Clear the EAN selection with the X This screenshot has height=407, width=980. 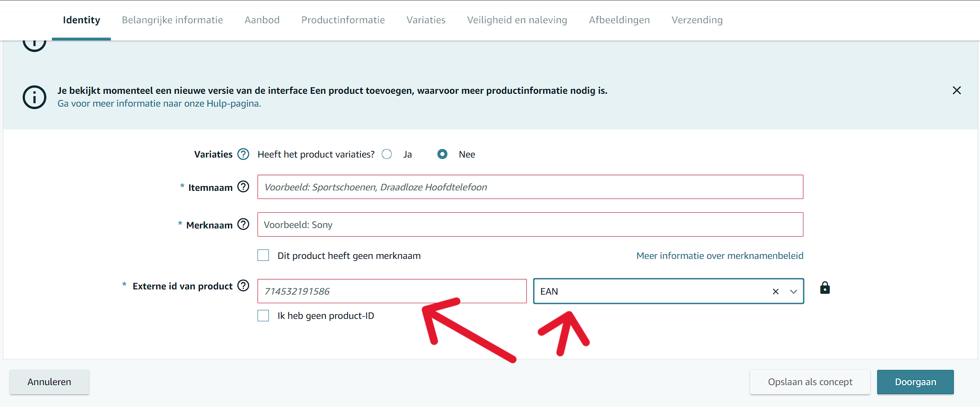[x=776, y=291]
